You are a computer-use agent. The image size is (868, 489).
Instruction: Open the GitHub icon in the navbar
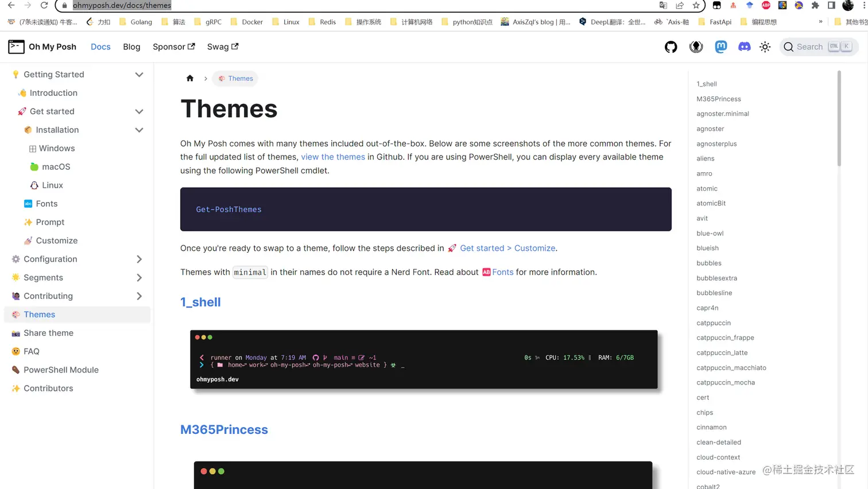671,47
